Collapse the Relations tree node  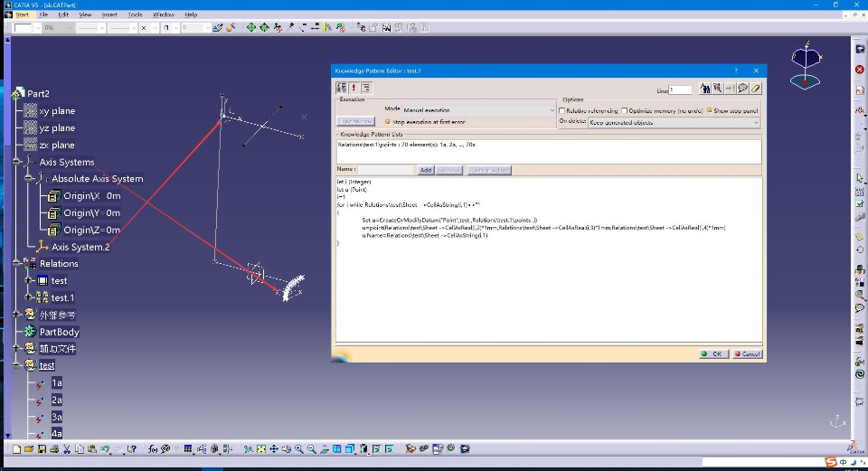[x=16, y=263]
